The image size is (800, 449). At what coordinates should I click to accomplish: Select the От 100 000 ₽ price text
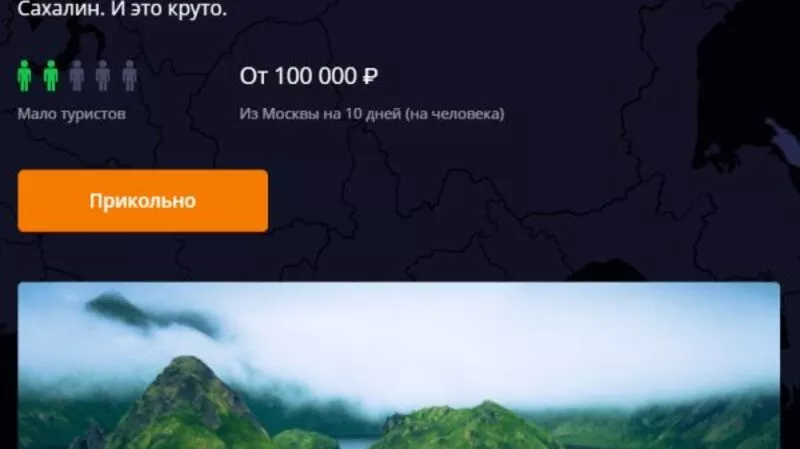(x=309, y=76)
